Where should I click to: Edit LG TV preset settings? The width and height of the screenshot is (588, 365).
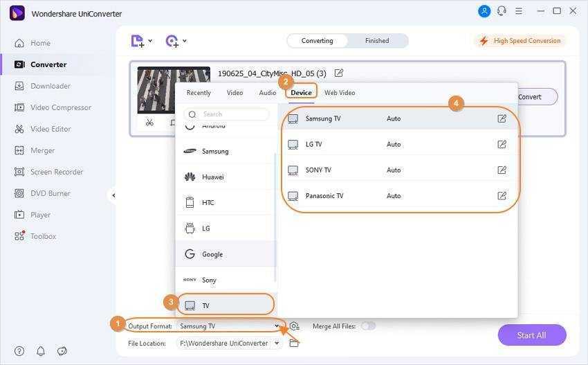tap(502, 144)
